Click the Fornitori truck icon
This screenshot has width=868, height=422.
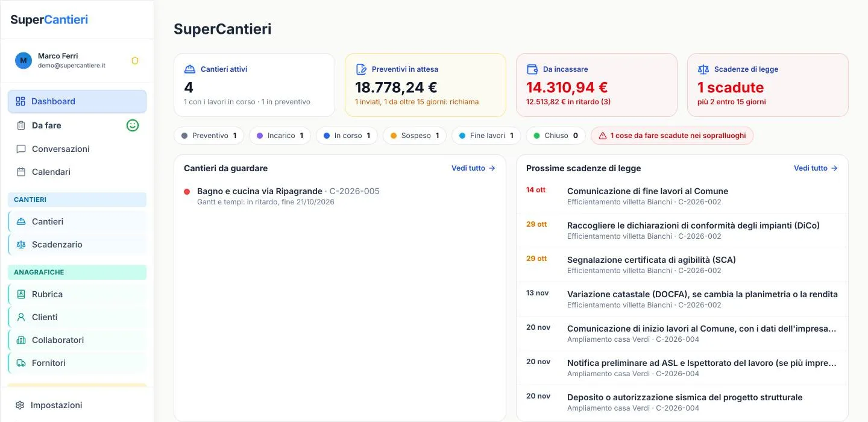[x=21, y=363]
